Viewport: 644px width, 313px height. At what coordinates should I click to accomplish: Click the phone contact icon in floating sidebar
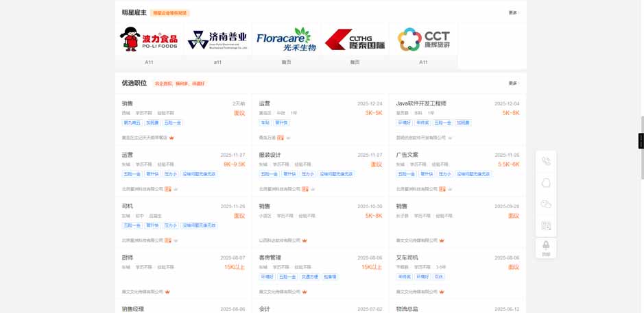(x=546, y=161)
